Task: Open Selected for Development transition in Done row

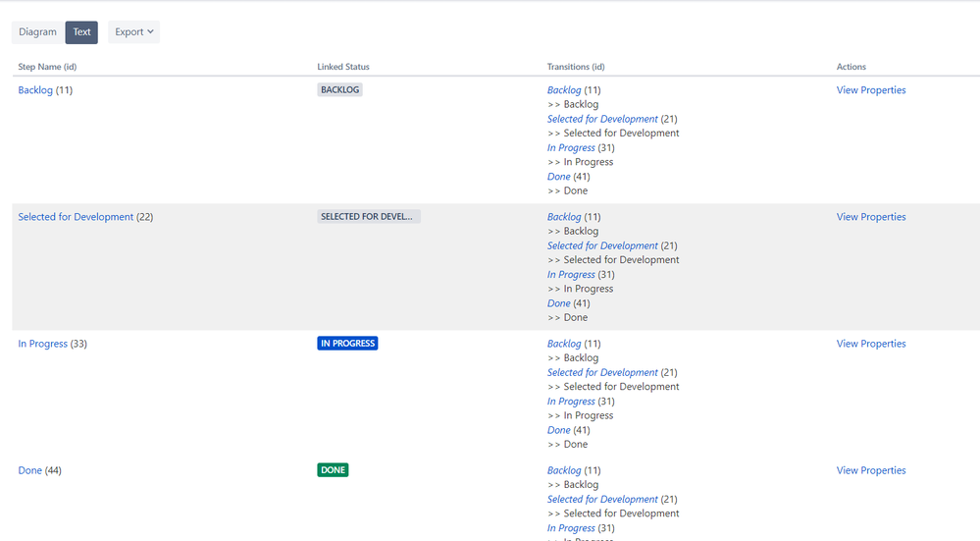Action: click(x=602, y=499)
